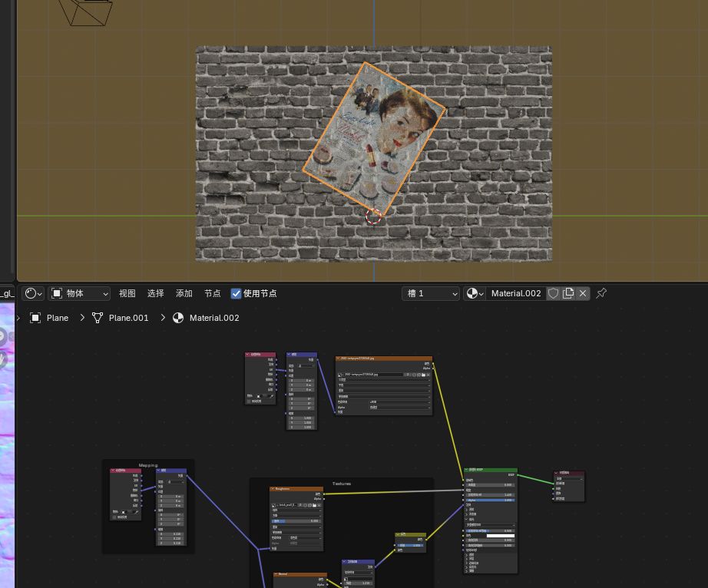Open the 添加 menu
708x588 pixels.
(x=184, y=294)
